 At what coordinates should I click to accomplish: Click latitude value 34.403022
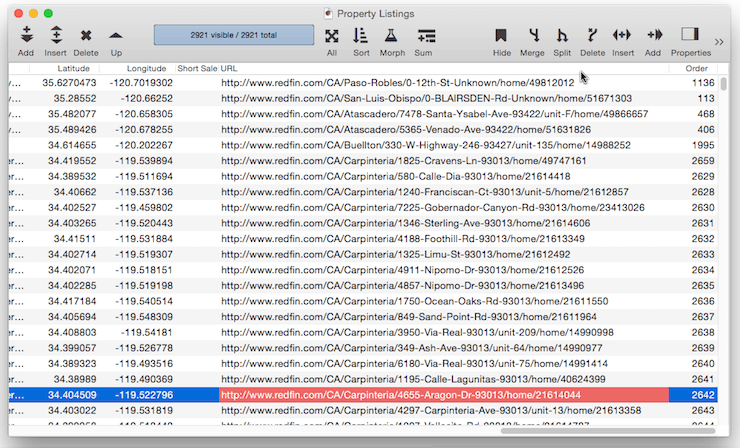[x=72, y=410]
